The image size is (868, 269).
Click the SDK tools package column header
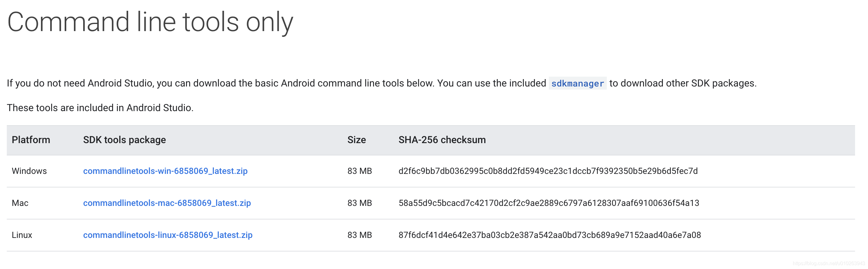tap(124, 140)
